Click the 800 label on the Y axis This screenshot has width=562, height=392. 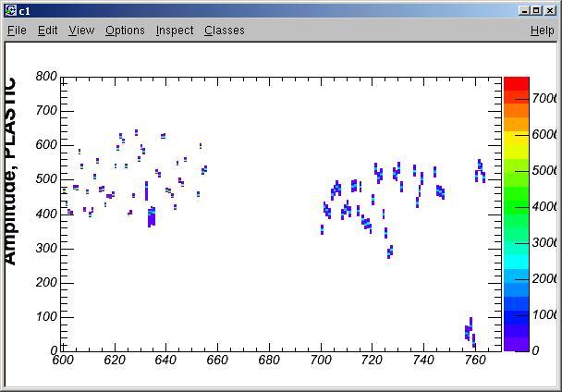46,76
